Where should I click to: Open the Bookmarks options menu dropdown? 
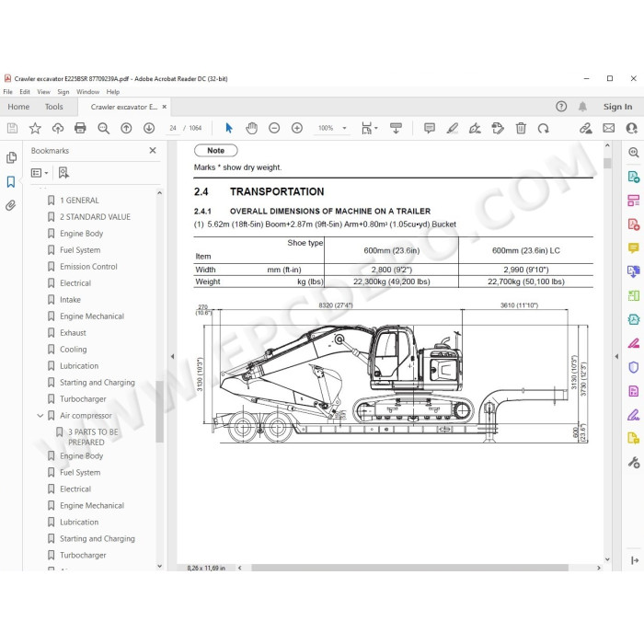pyautogui.click(x=40, y=173)
